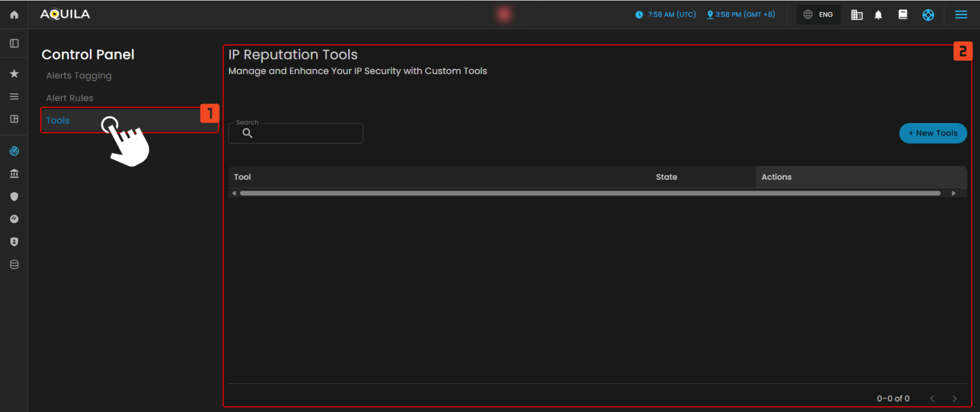Screen dimensions: 980x412
Task: Click the radar icon in the sidebar
Action: [x=14, y=151]
